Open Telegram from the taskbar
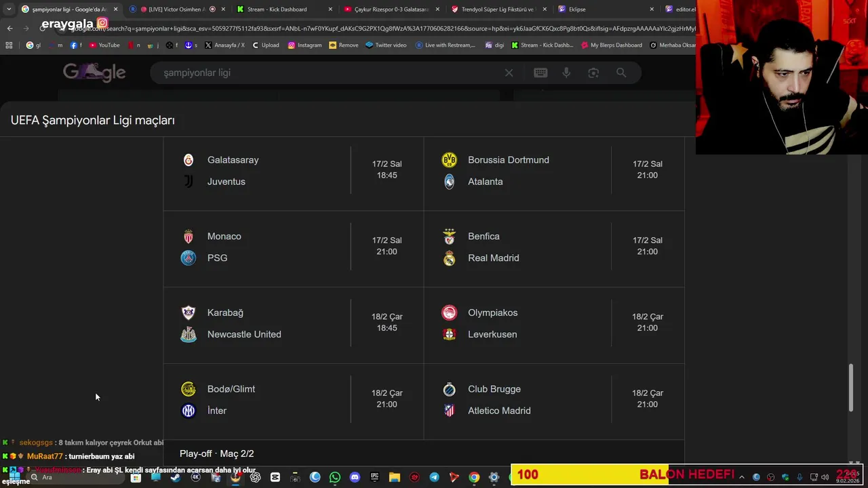 434,477
